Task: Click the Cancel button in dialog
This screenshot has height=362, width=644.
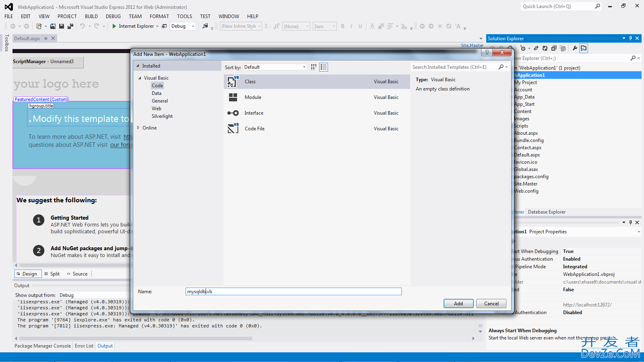Action: (491, 304)
